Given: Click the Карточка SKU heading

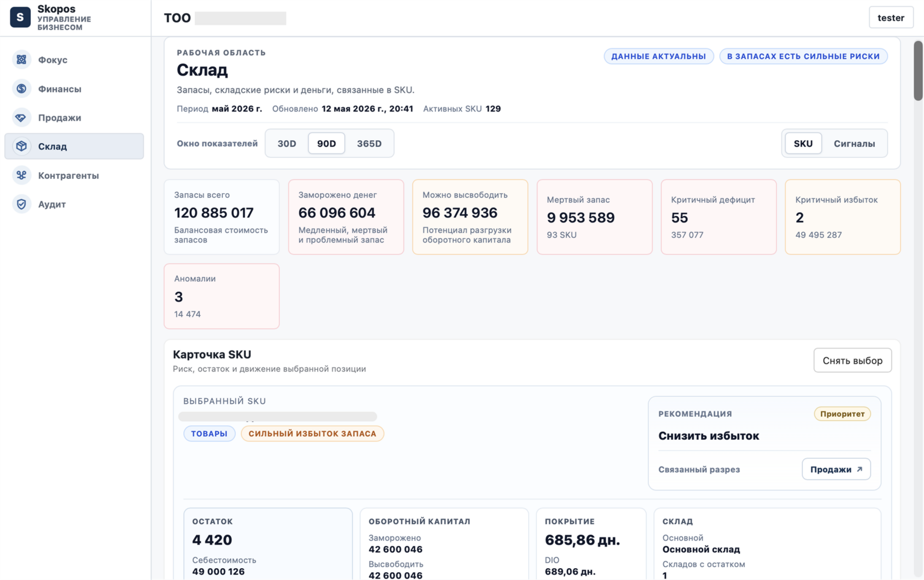Looking at the screenshot, I should pos(212,354).
